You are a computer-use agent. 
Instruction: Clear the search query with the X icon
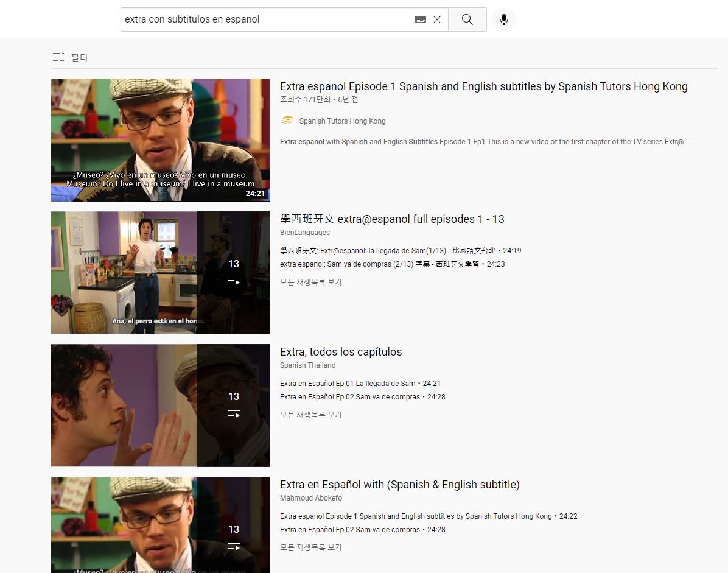pos(437,19)
